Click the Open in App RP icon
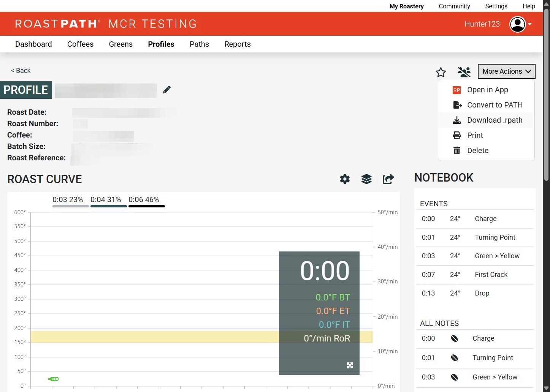This screenshot has width=550, height=392. point(456,90)
